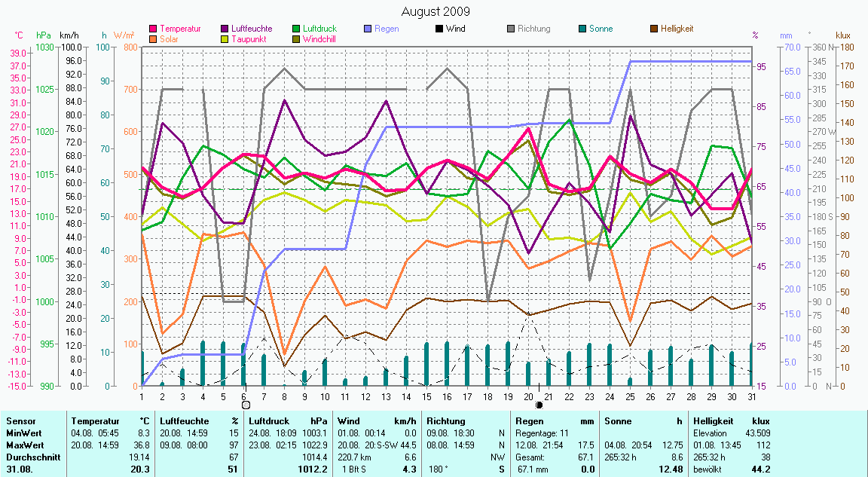Click the Sensor header in the data table
This screenshot has height=477, width=868.
[20, 420]
